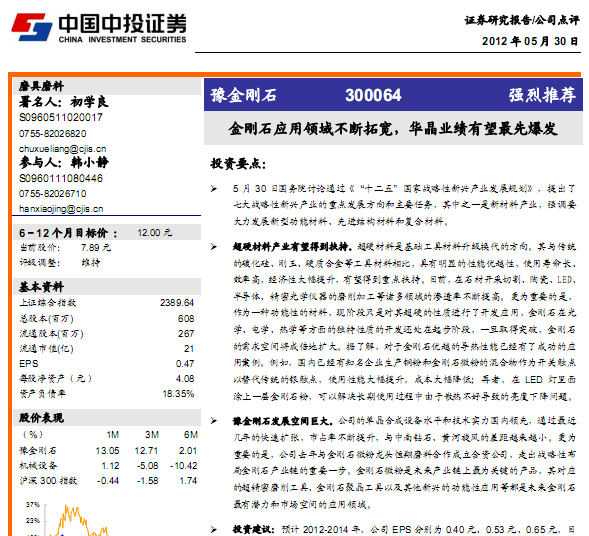The height and width of the screenshot is (536, 589).
Task: Click the '23%' chart axis label
Action: pyautogui.click(x=33, y=521)
